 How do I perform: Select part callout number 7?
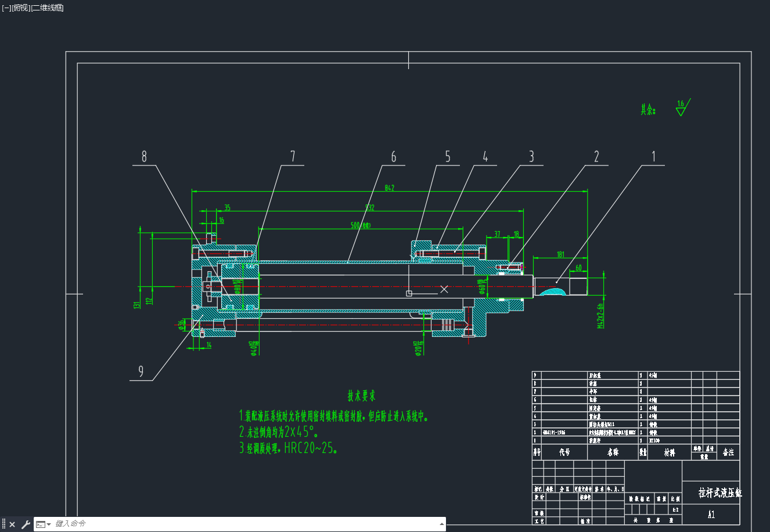[x=293, y=157]
